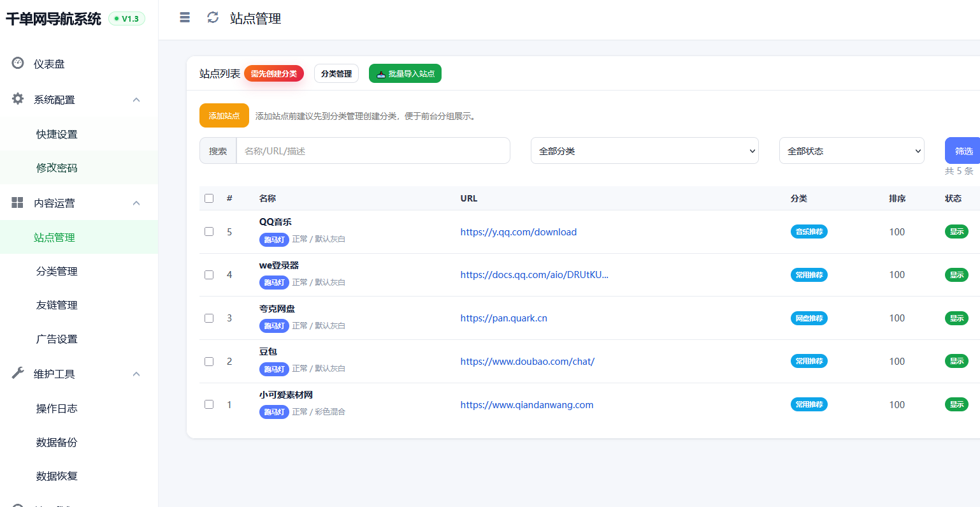Click the blue 筛选 button
Viewport: 980px width, 507px height.
(963, 151)
